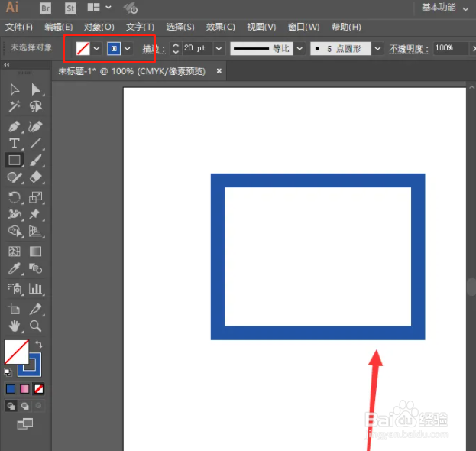476x451 pixels.
Task: Select the Selection tool (black arrow outline)
Action: [x=15, y=89]
